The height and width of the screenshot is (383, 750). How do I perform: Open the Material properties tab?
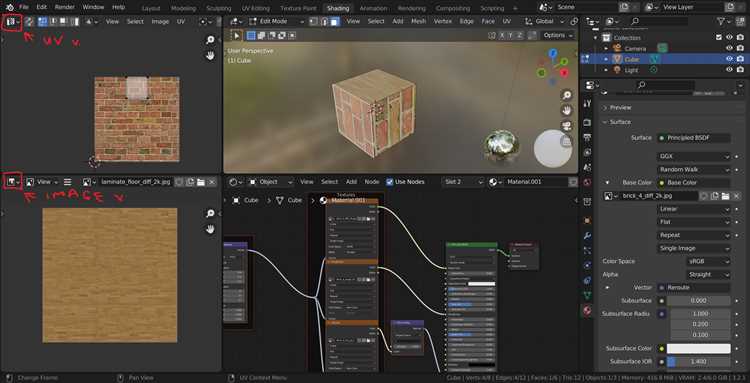click(587, 310)
